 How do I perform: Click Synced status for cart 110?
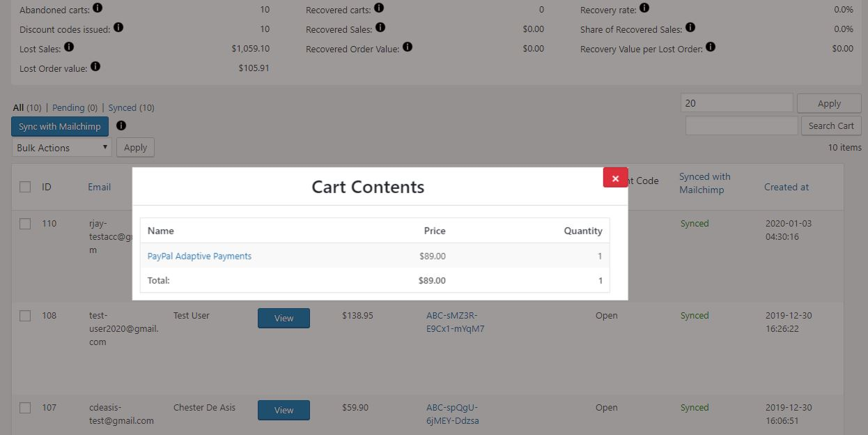click(695, 223)
